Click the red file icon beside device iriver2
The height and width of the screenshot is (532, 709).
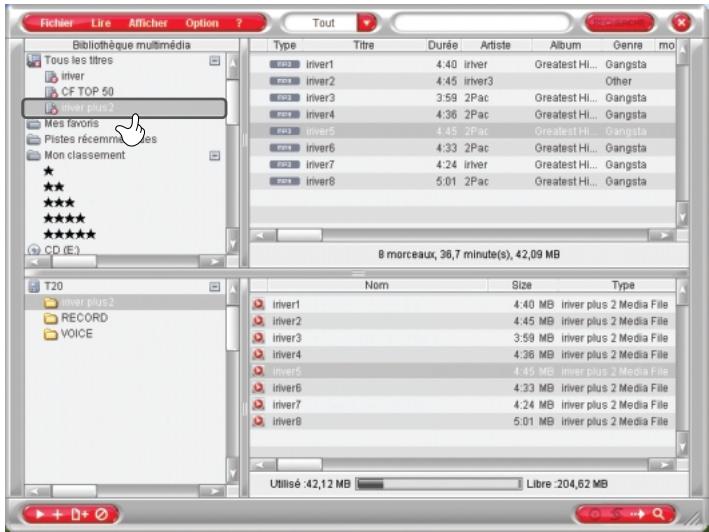259,321
